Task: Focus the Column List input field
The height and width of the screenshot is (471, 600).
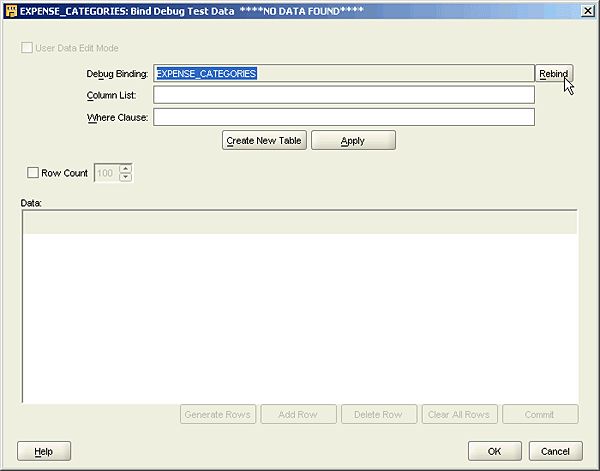Action: tap(344, 95)
